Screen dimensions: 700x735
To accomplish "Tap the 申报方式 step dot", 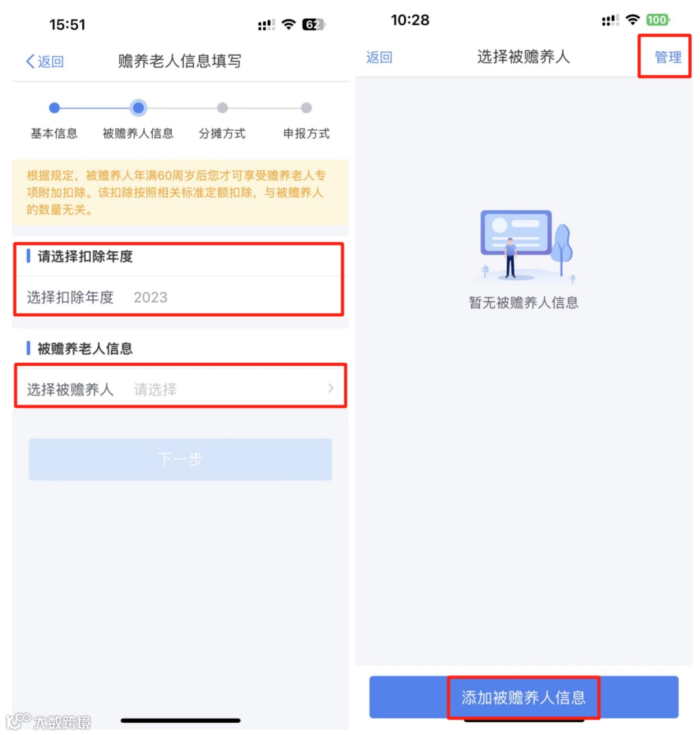I will [306, 108].
